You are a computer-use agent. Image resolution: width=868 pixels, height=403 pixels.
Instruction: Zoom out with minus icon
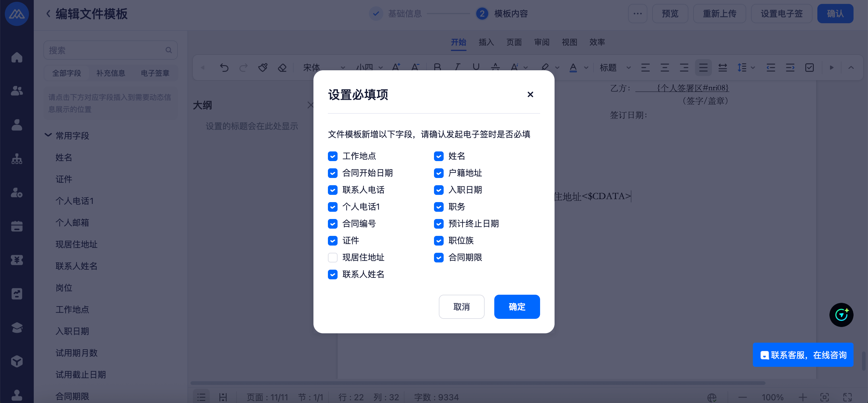tap(743, 397)
